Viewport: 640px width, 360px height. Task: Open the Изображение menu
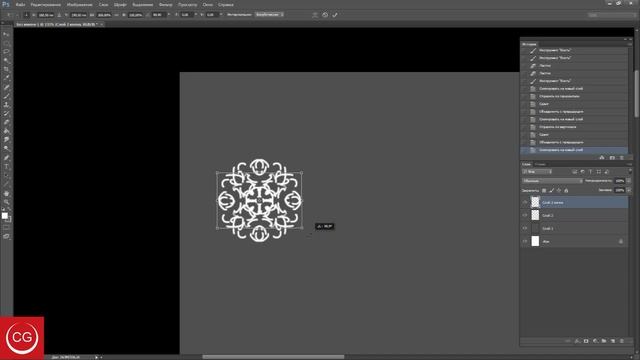coord(79,4)
